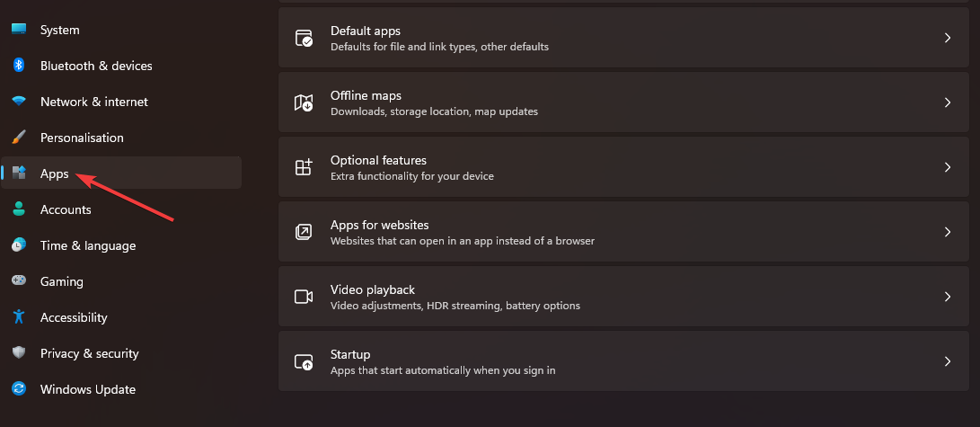Click the Offline maps icon
Screen dimensions: 980x427
point(304,102)
